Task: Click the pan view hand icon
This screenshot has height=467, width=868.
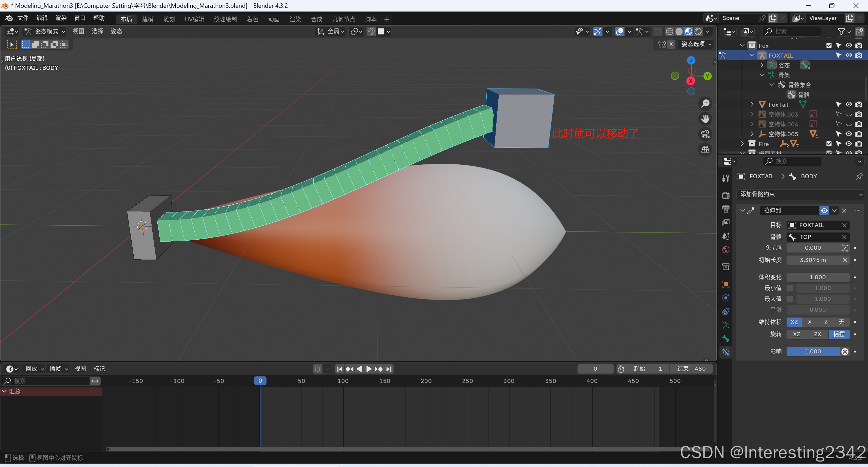Action: (706, 119)
